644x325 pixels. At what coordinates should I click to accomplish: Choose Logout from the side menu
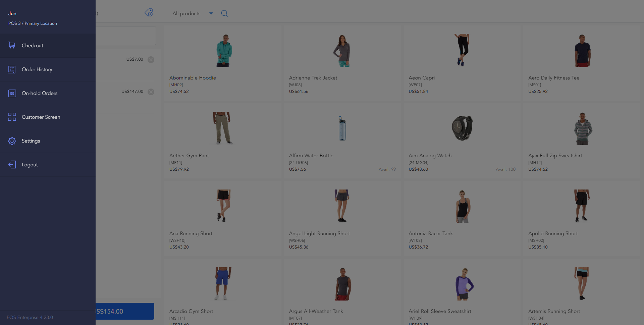pos(48,165)
